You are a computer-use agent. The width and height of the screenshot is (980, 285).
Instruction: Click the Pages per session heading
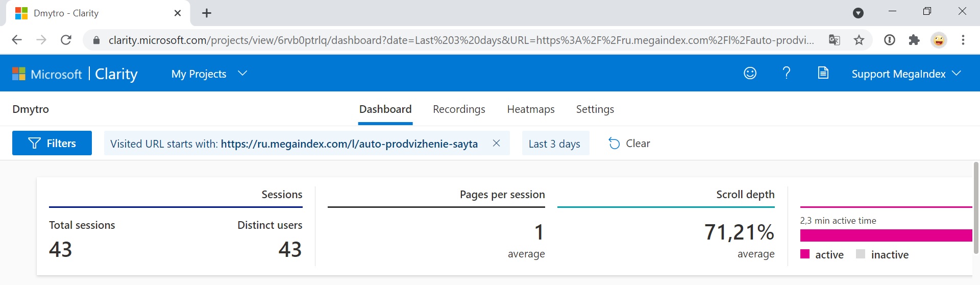pyautogui.click(x=502, y=195)
